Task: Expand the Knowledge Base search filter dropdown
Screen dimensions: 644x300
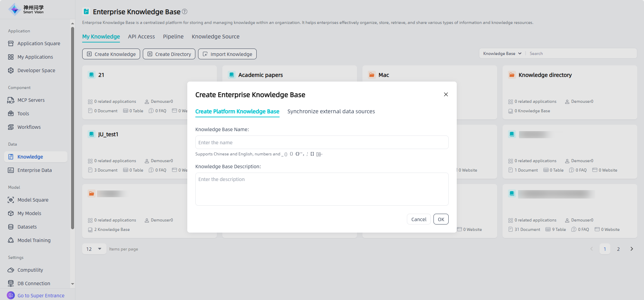Action: [502, 54]
